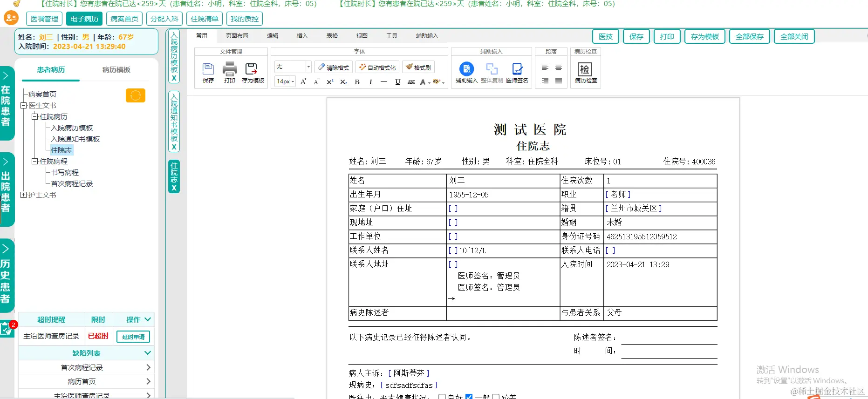Justify paragraph text
The height and width of the screenshot is (399, 868).
(x=558, y=81)
